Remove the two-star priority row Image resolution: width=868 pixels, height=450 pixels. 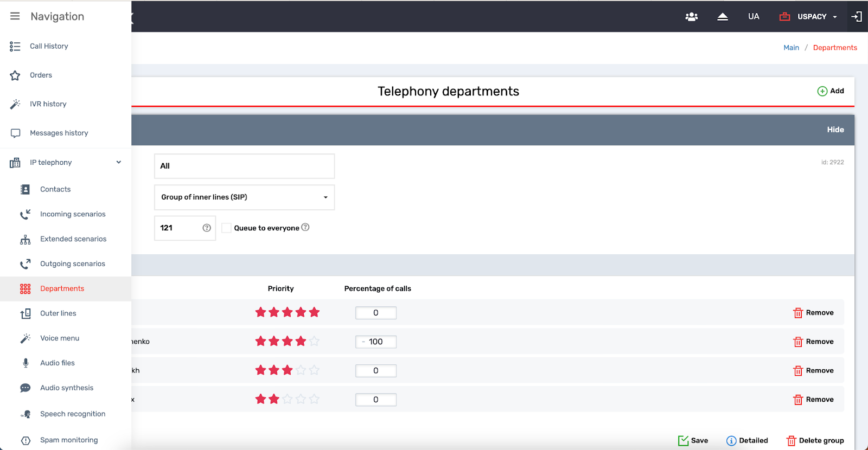point(813,400)
